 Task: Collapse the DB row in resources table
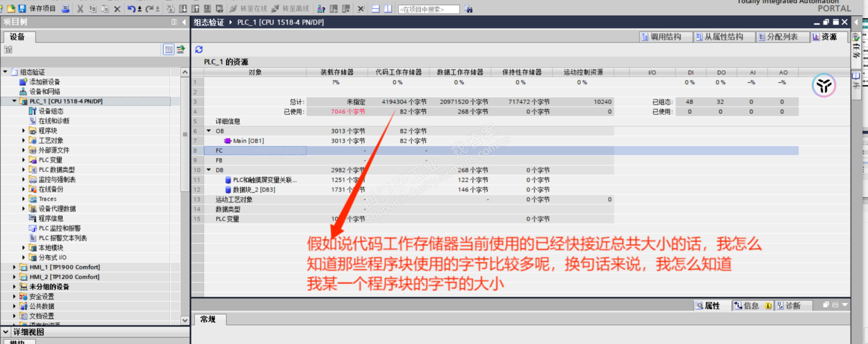pyautogui.click(x=209, y=170)
